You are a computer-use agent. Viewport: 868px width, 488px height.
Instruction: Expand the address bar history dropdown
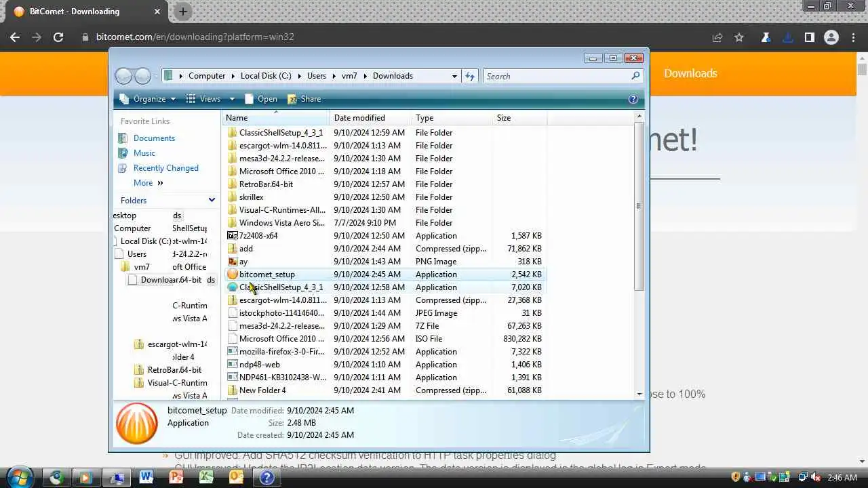point(454,76)
